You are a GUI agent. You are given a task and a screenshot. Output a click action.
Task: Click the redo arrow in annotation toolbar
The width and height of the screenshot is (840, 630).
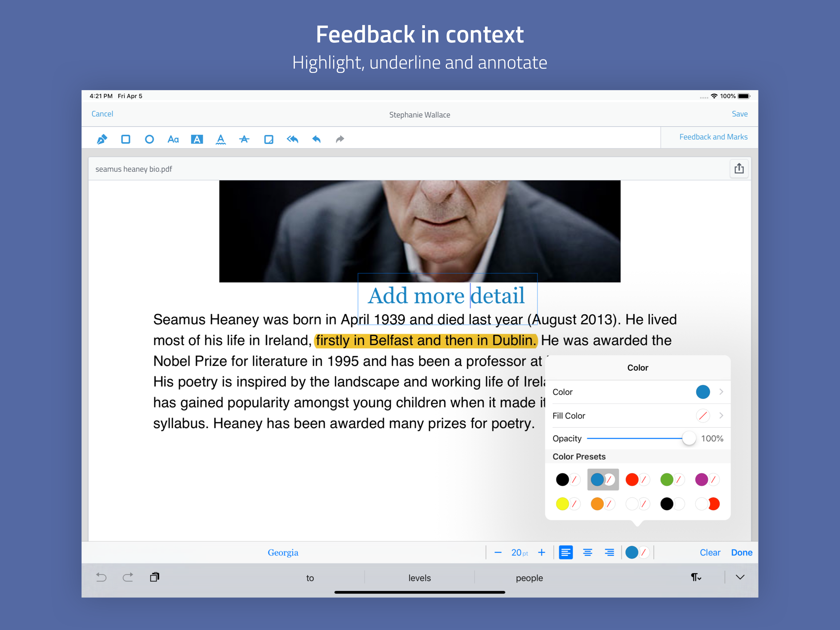[x=340, y=139]
